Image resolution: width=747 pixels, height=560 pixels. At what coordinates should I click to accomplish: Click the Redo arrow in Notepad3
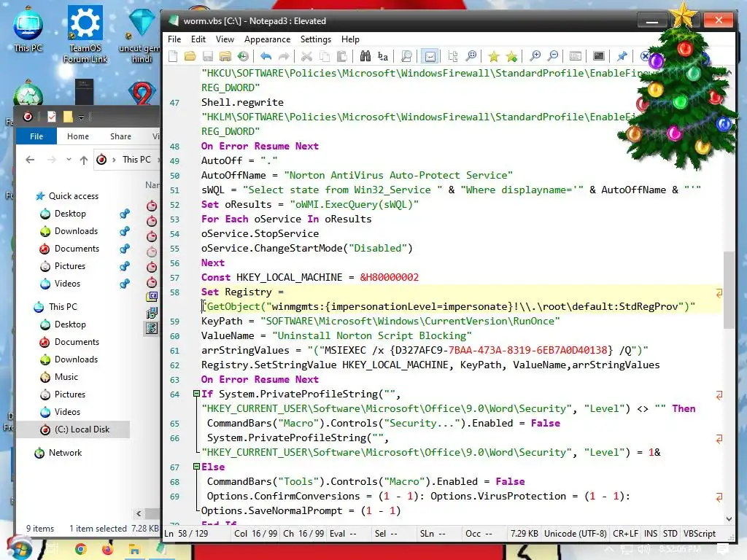pos(284,57)
